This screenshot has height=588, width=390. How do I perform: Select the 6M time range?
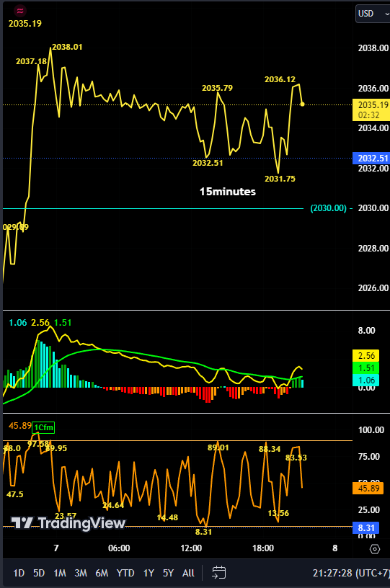(x=102, y=573)
